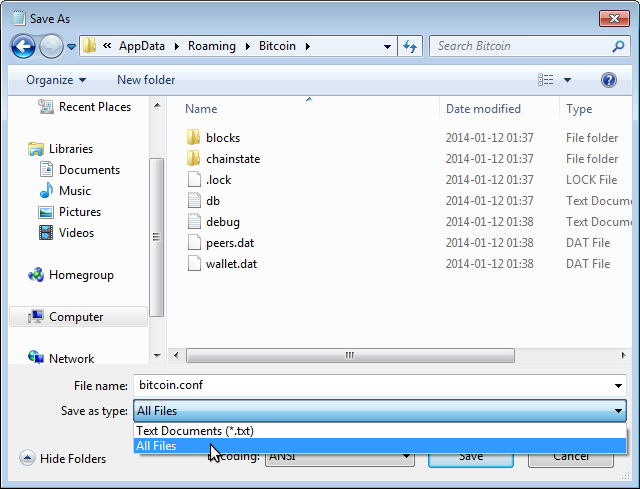Viewport: 640px width, 489px height.
Task: Select AppData in the address path
Action: pos(142,46)
